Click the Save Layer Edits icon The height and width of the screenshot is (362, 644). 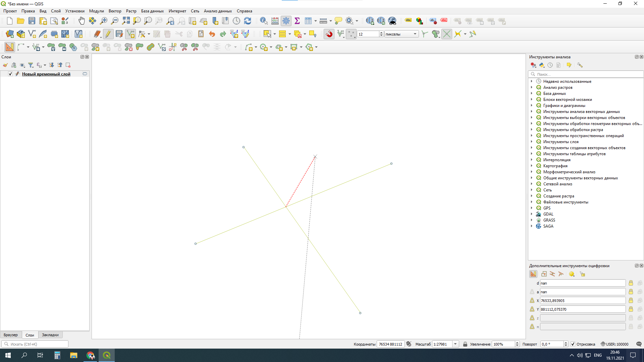click(119, 34)
